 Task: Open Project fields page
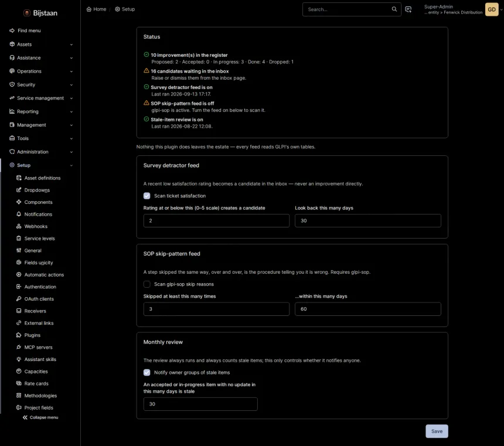39,407
